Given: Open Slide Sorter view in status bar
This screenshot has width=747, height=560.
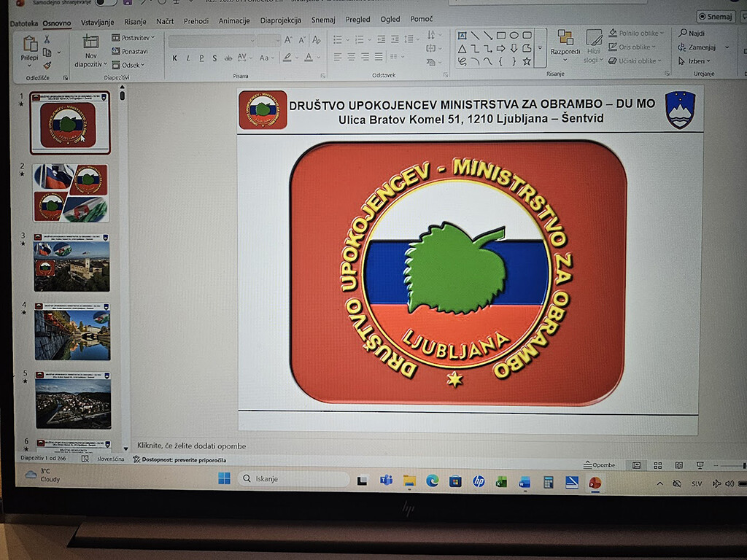Looking at the screenshot, I should pyautogui.click(x=657, y=465).
